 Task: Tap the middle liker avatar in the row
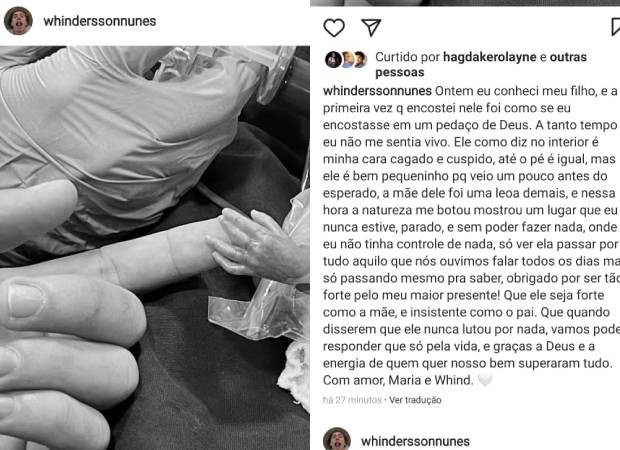(x=347, y=59)
